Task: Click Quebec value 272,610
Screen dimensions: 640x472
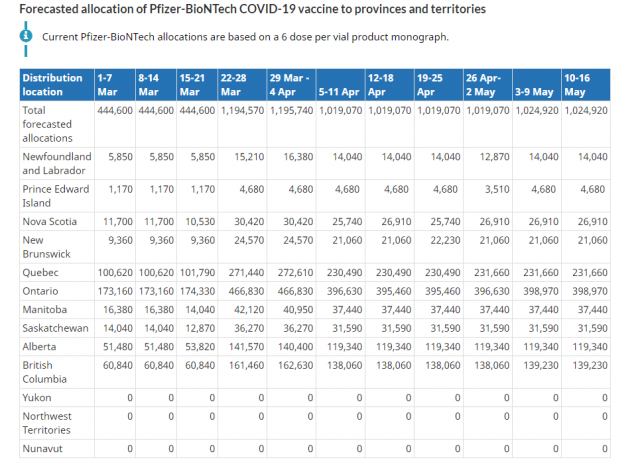Action: tap(296, 272)
